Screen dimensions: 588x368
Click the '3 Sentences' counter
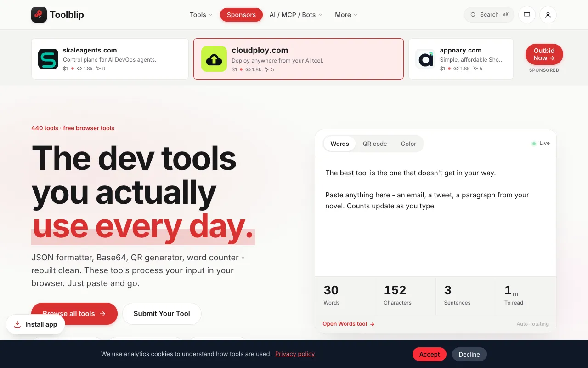point(466,295)
